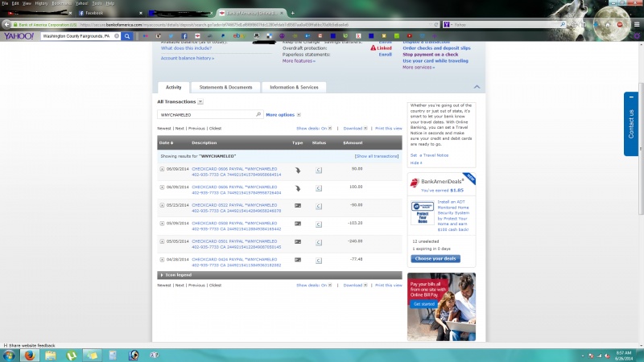Viewport: 644px width, 362px height.
Task: Click the cleared status icon for -103.20 row
Action: [x=319, y=224]
